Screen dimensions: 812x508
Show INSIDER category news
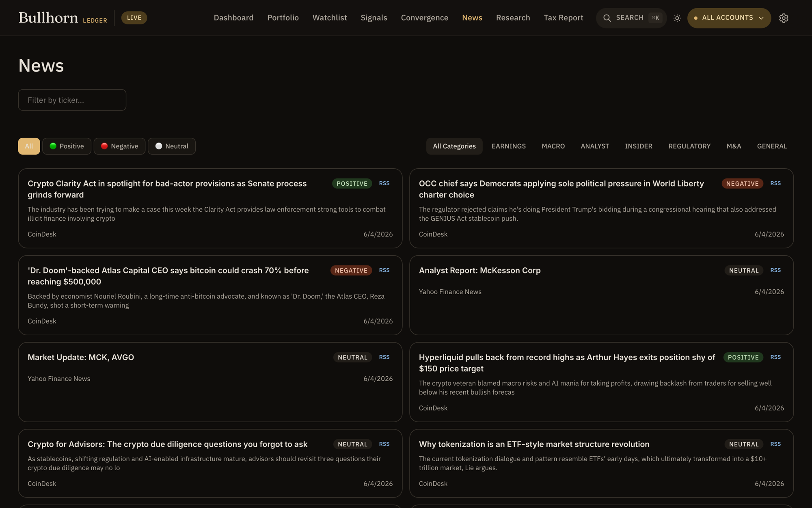click(639, 146)
